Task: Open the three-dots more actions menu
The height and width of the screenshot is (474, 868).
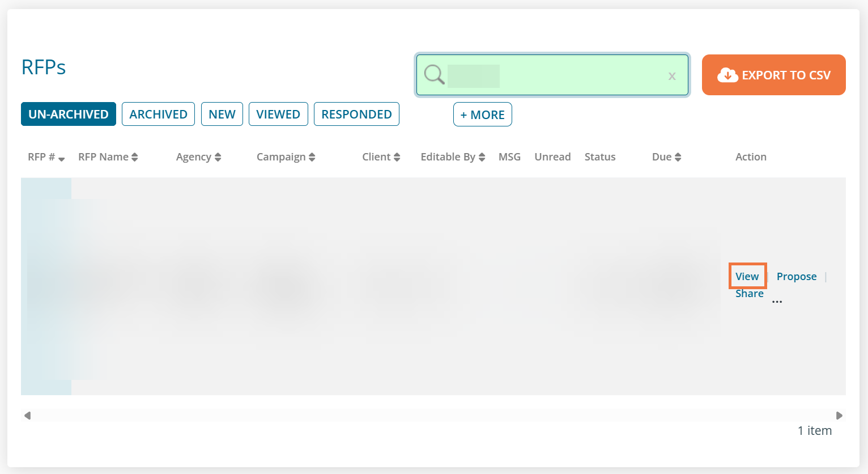Action: tap(777, 302)
